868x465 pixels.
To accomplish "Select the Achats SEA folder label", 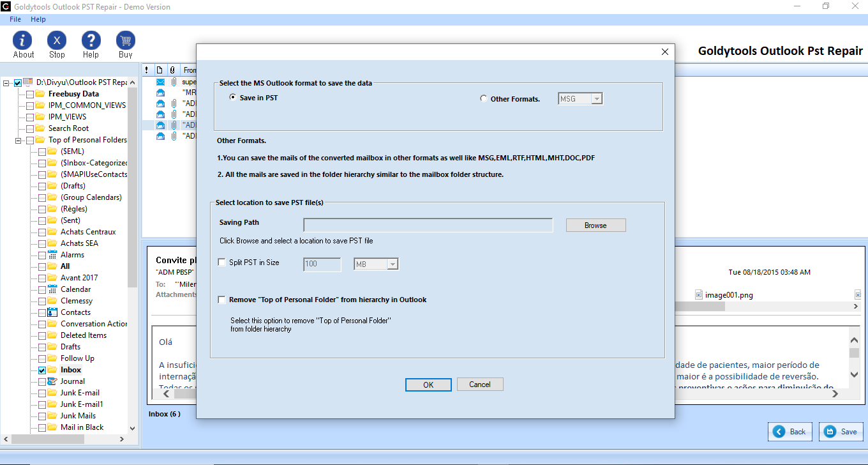I will (79, 243).
